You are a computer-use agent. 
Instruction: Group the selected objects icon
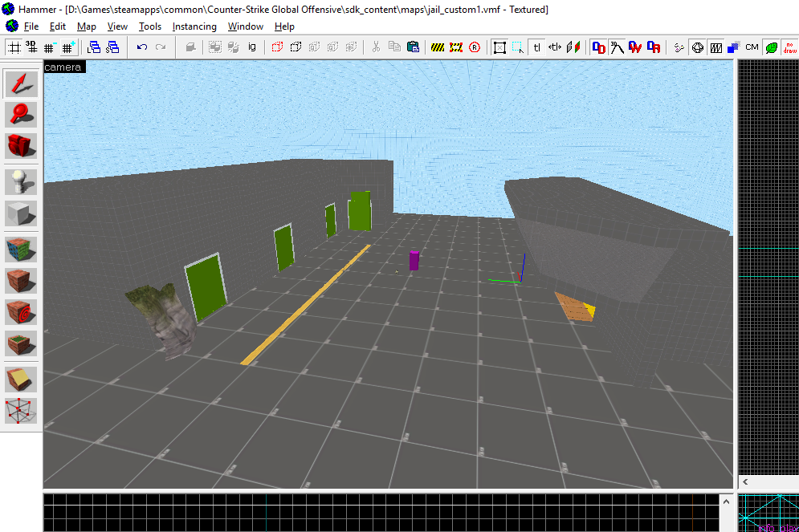point(215,47)
